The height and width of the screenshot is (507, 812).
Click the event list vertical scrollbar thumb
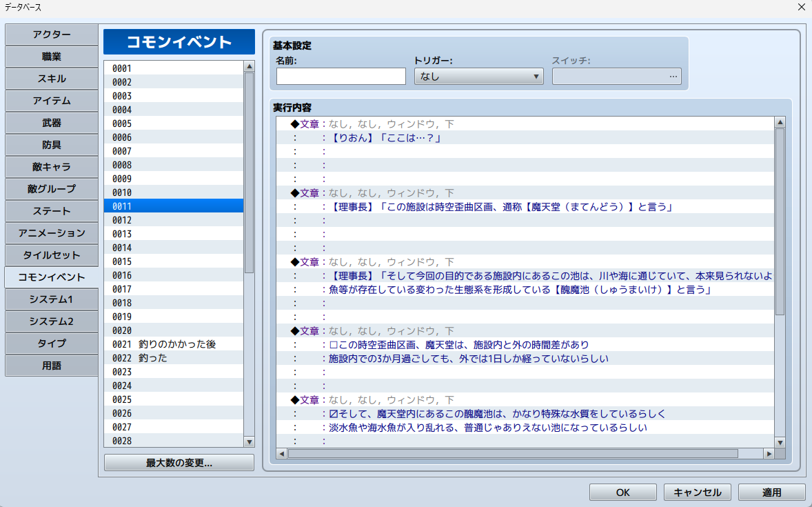(249, 172)
